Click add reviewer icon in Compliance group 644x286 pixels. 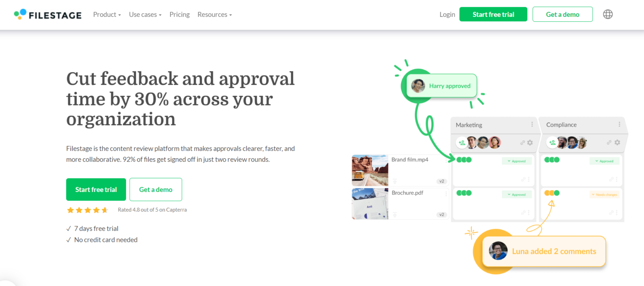coord(552,142)
